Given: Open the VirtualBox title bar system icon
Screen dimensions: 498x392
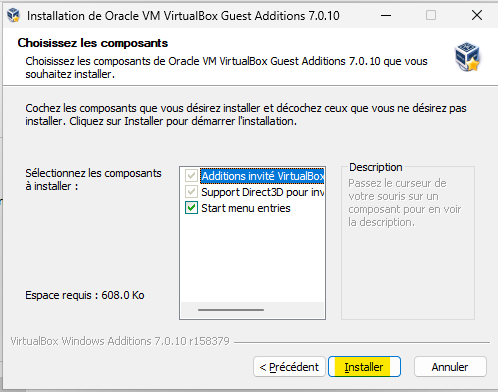Looking at the screenshot, I should [14, 15].
